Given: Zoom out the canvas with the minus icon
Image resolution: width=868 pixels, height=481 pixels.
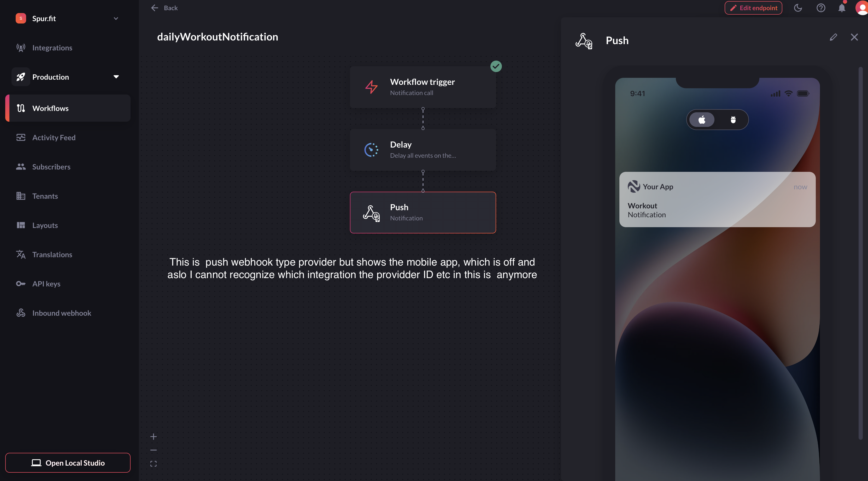Looking at the screenshot, I should 153,450.
